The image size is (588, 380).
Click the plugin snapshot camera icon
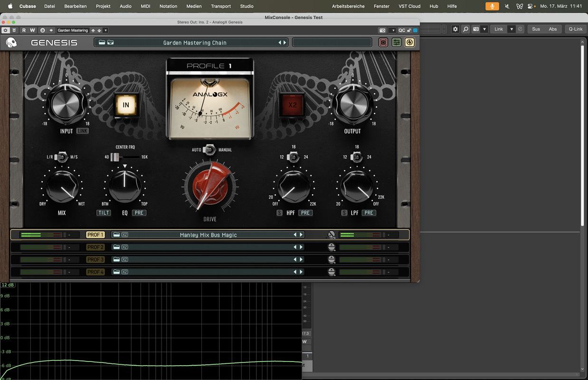click(x=382, y=30)
